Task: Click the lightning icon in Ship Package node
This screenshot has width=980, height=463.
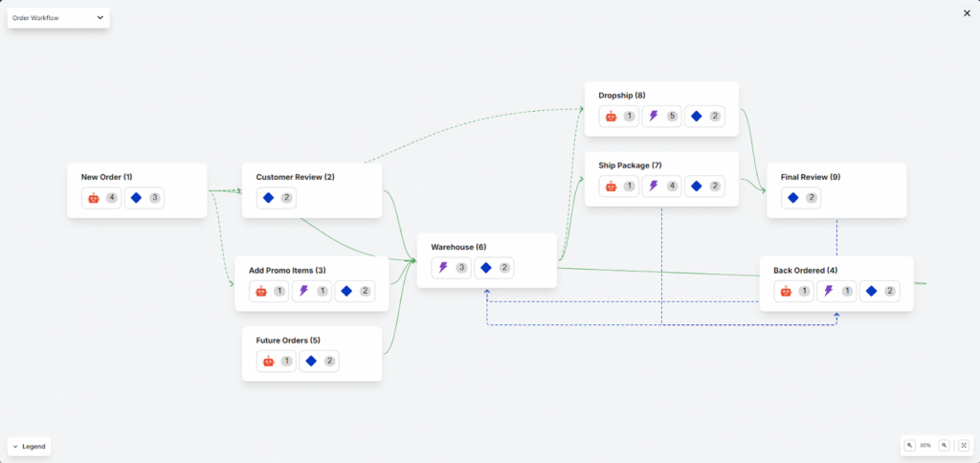Action: (x=654, y=187)
